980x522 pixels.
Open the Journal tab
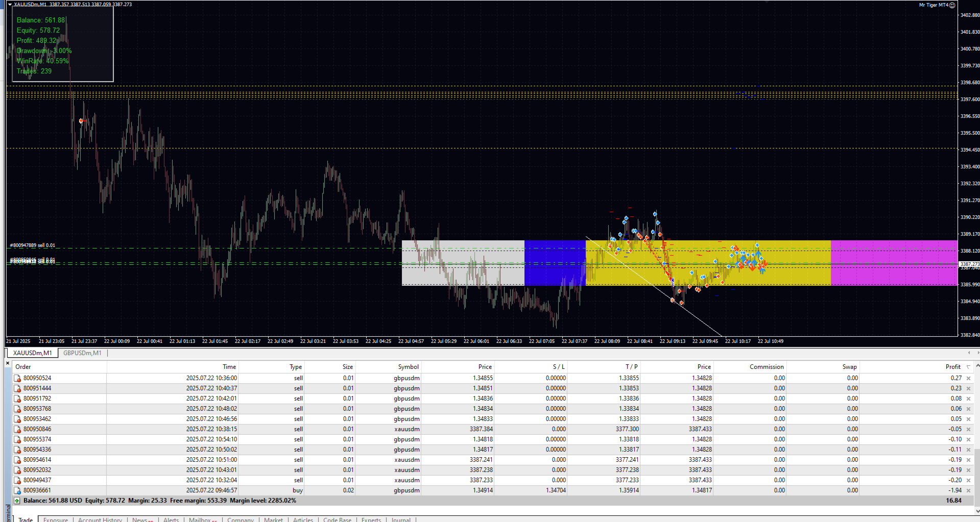click(x=401, y=519)
